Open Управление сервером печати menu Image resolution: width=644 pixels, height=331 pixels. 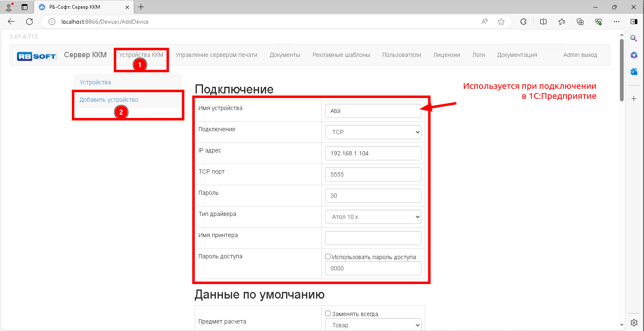[216, 55]
